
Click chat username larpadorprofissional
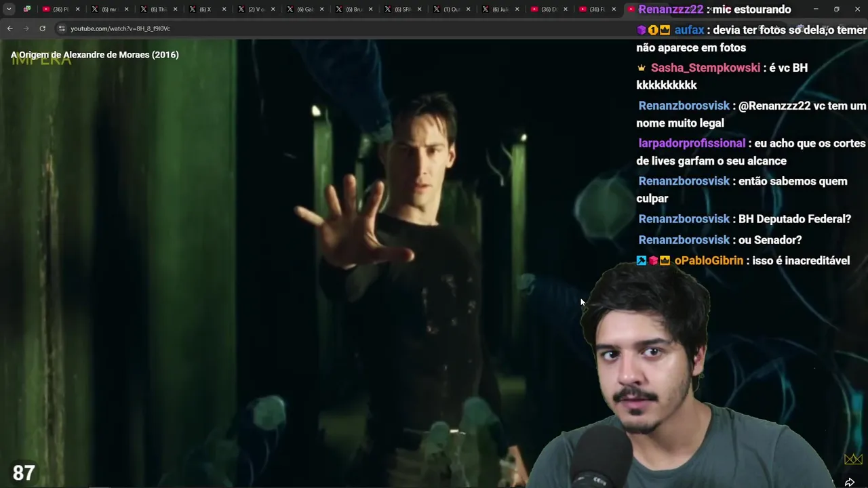(692, 144)
